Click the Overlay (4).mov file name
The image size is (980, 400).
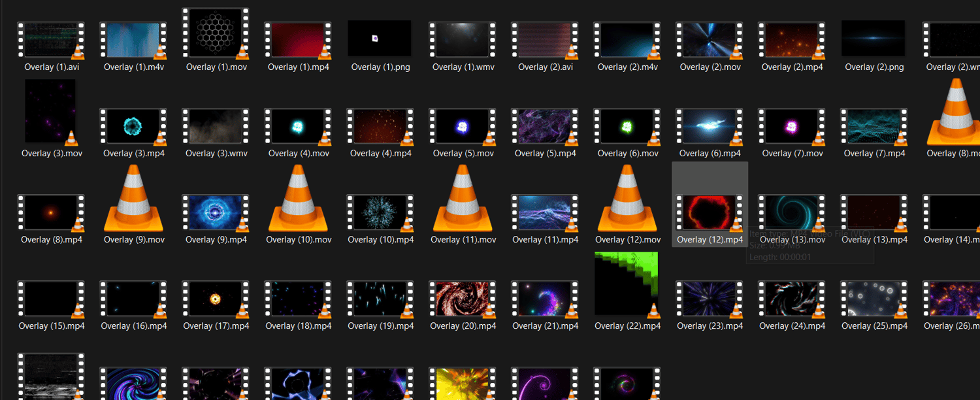click(298, 153)
